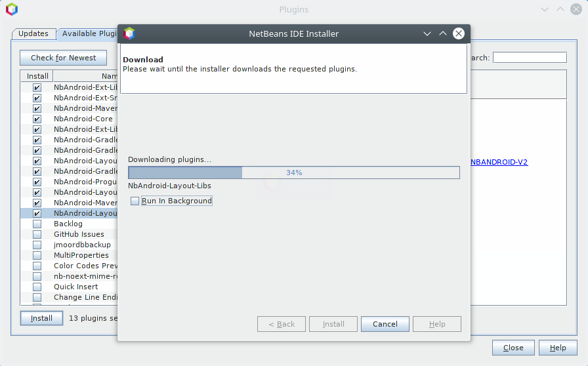Viewport: 588px width, 366px height.
Task: Sort by the Install column header
Action: tap(37, 76)
